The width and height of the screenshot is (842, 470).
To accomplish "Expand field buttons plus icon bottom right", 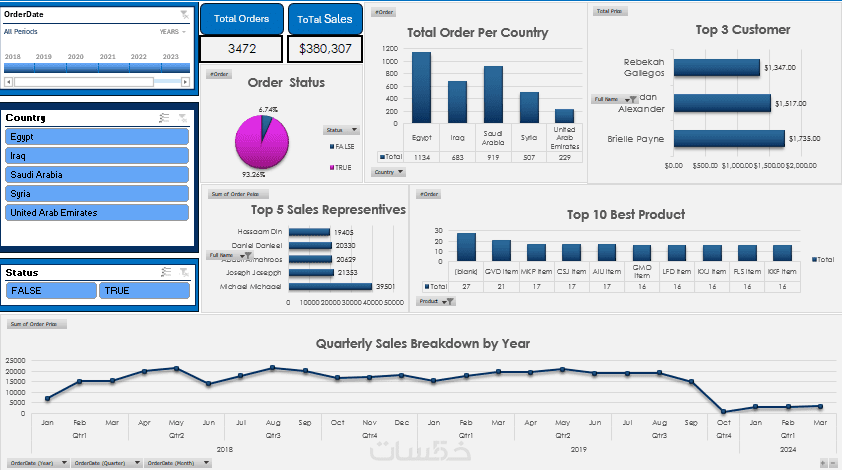I will point(823,463).
